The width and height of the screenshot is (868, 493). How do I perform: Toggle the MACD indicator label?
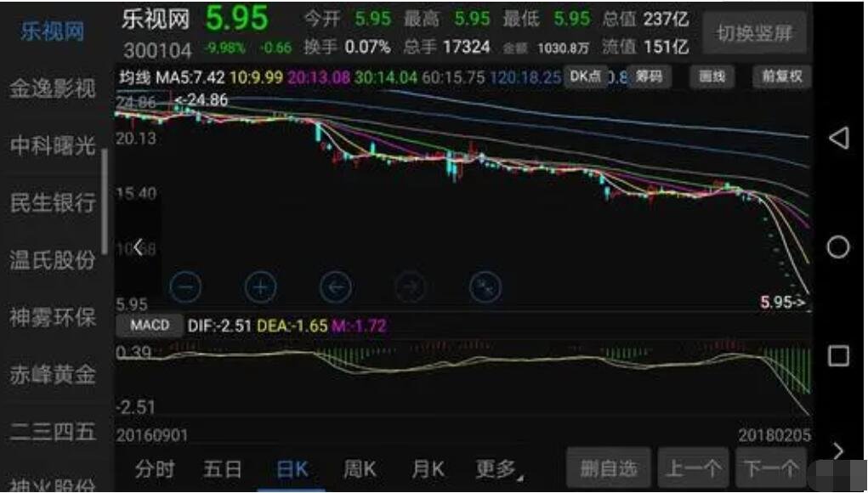pyautogui.click(x=150, y=325)
